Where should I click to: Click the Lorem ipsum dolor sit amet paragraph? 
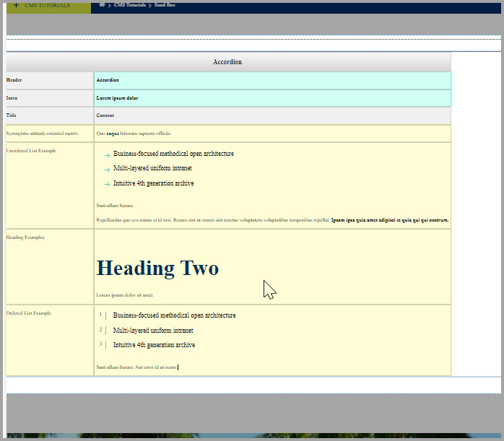coord(124,295)
